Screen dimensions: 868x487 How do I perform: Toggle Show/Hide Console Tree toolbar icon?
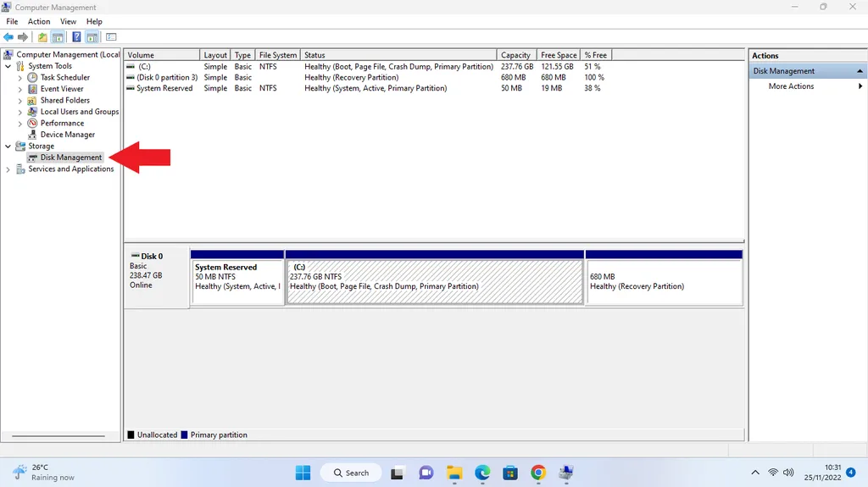[x=58, y=37]
